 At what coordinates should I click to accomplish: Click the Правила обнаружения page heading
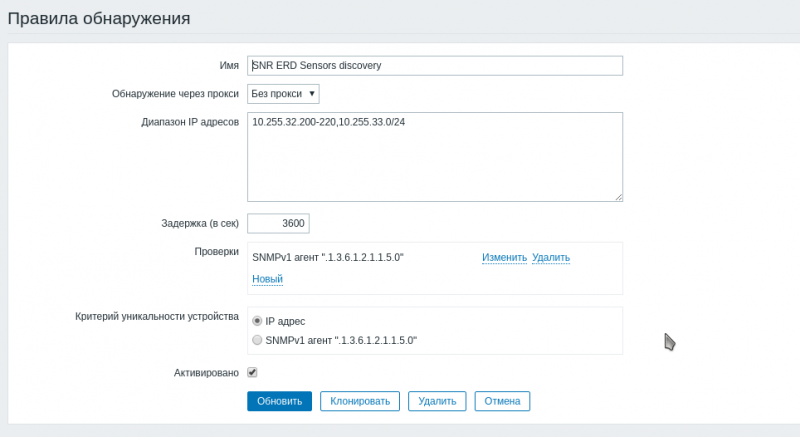point(99,18)
